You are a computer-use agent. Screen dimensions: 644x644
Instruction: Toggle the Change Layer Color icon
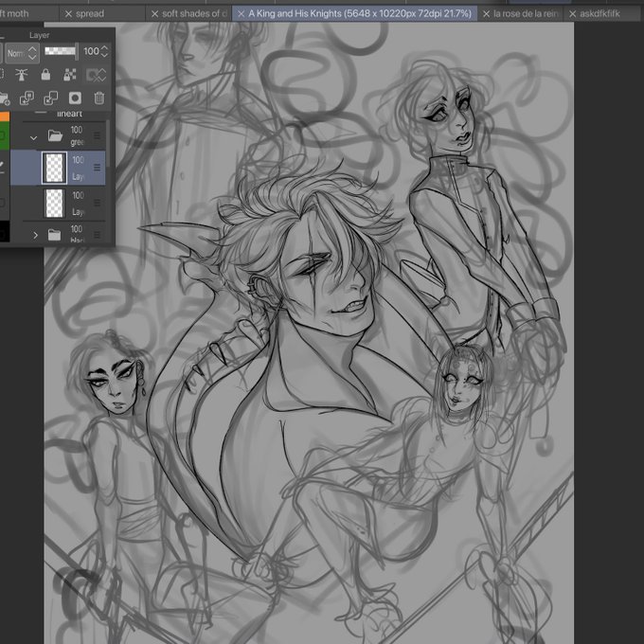(96, 75)
